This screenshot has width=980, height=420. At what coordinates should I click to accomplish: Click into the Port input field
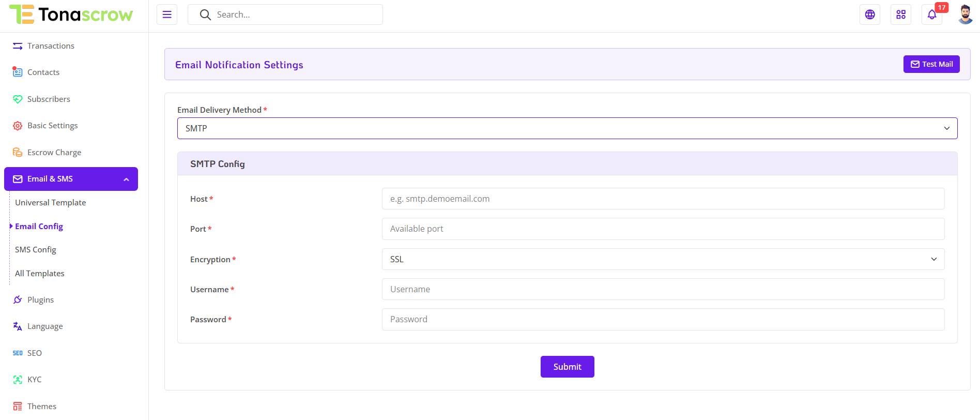663,229
